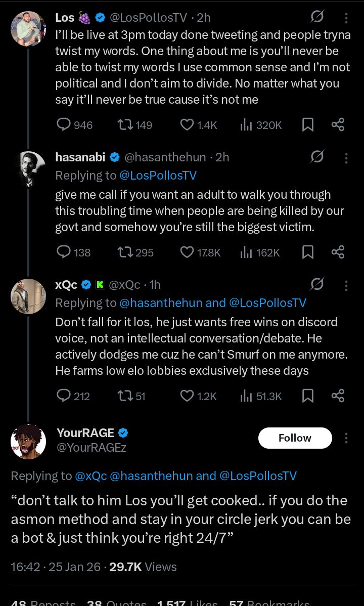Reply to xQc's tweet with 212 comments

(64, 396)
